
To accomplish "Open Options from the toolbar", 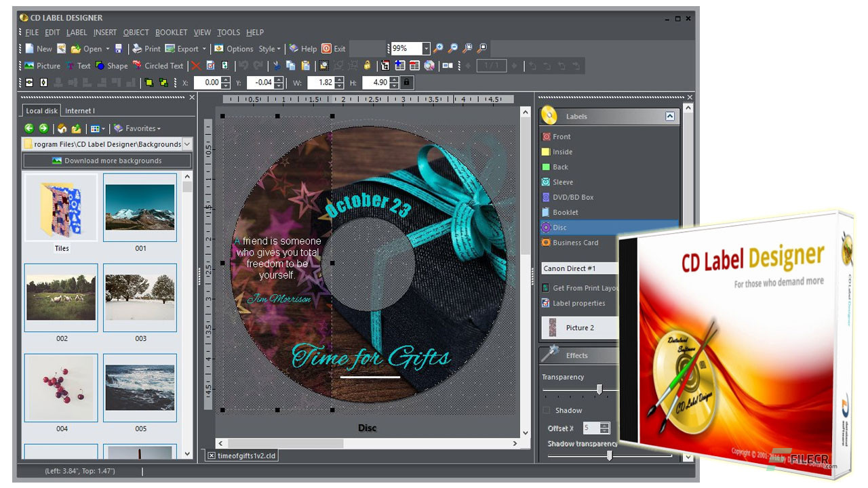I will click(x=233, y=49).
